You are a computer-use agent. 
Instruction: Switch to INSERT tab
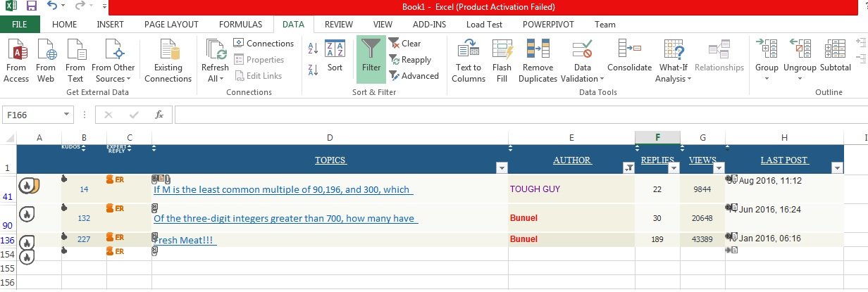[110, 24]
